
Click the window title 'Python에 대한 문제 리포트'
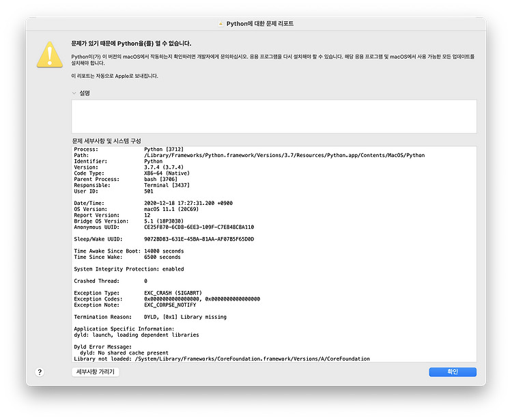[x=260, y=24]
